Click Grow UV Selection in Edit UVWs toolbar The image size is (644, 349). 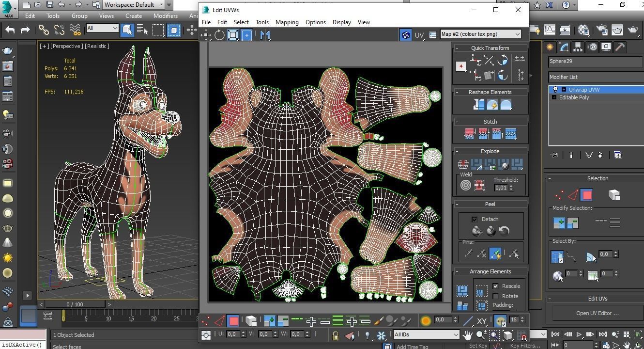[x=269, y=320]
